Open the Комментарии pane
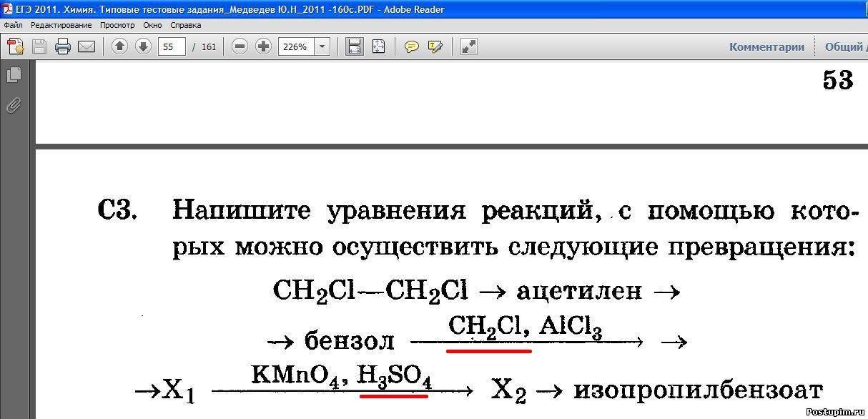 point(766,46)
